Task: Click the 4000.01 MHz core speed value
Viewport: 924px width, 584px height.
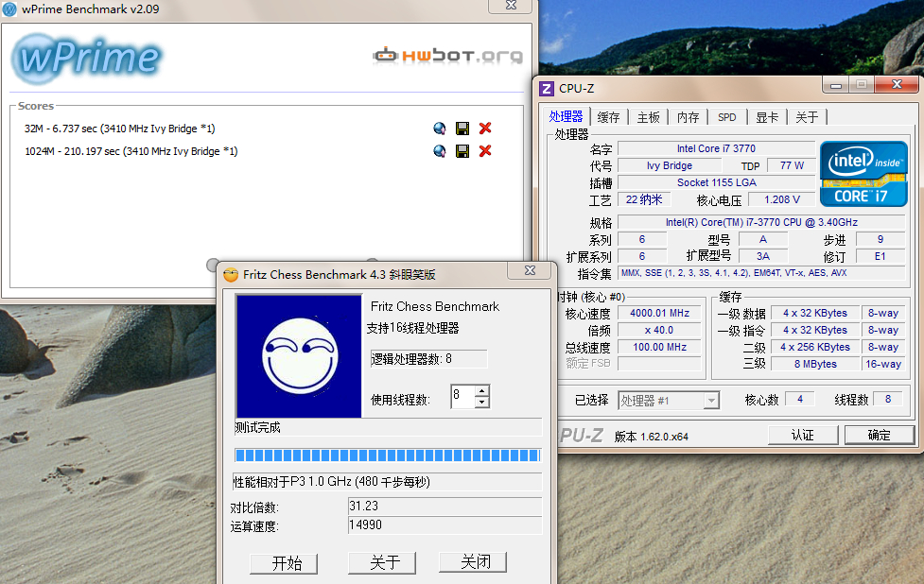Action: coord(659,313)
